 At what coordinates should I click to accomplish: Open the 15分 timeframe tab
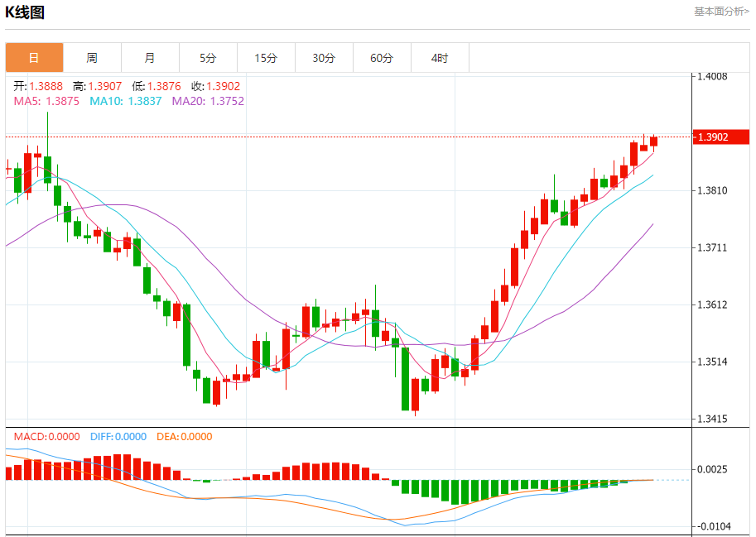coord(266,58)
